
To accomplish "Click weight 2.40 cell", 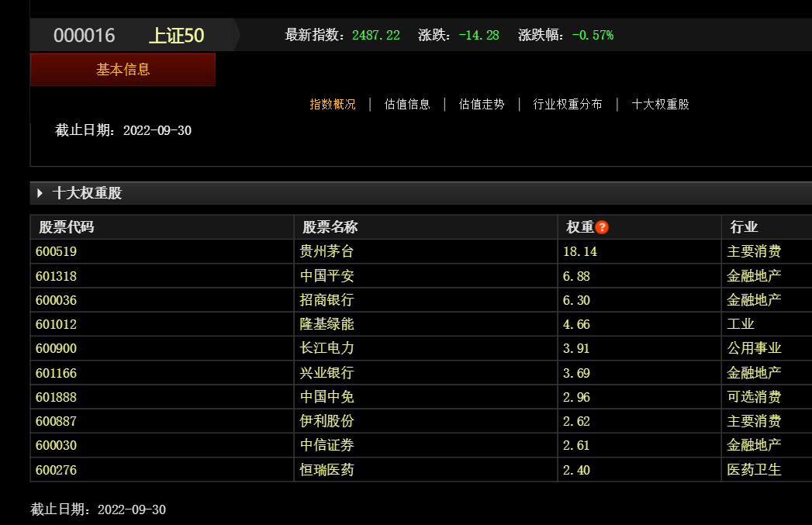I will pos(576,470).
